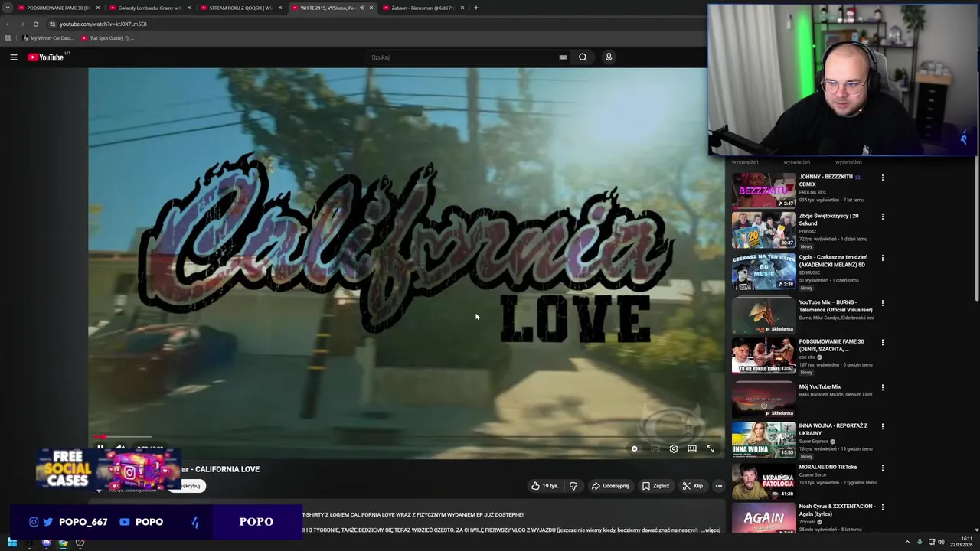The image size is (980, 551).
Task: Open options for Zbóje Świętokrzyscy video
Action: [x=882, y=217]
